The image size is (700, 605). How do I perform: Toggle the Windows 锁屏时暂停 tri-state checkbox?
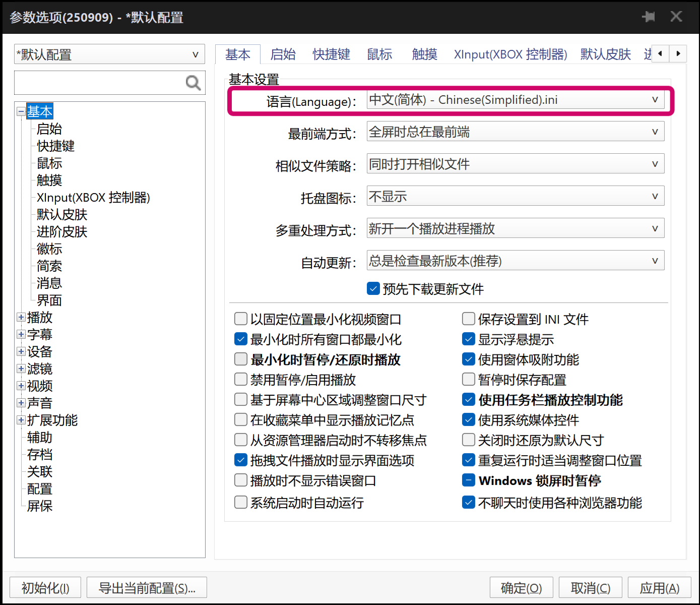click(469, 480)
